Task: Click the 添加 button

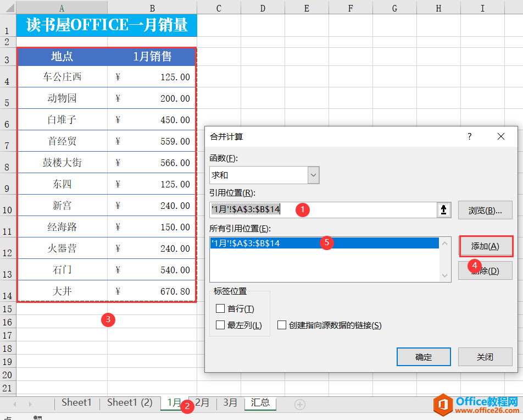Action: [486, 246]
